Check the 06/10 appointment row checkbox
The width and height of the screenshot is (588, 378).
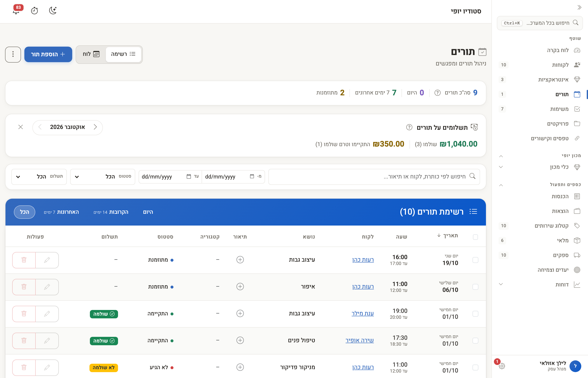tap(475, 287)
